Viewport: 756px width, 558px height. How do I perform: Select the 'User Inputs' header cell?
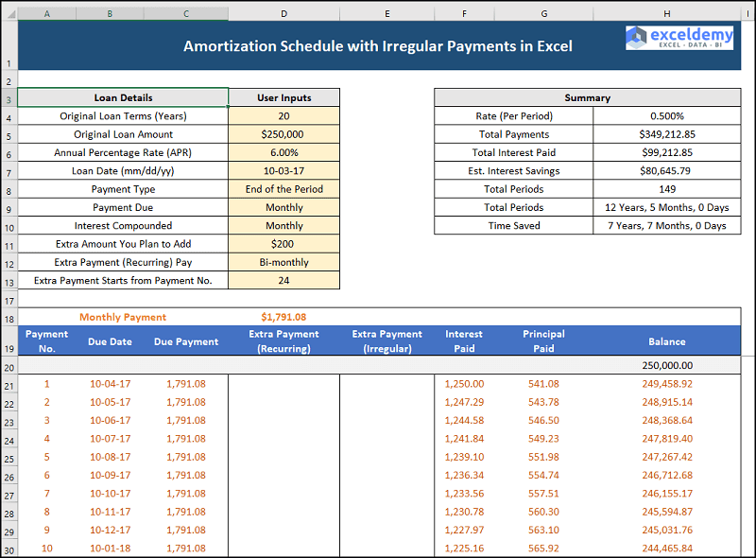point(284,97)
